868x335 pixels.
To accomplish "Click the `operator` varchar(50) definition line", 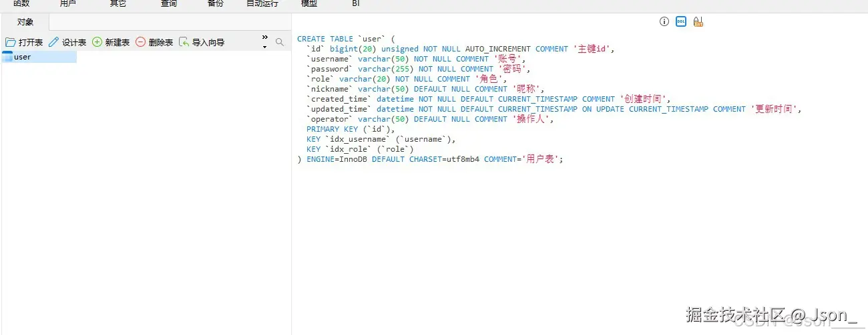I will pos(430,119).
